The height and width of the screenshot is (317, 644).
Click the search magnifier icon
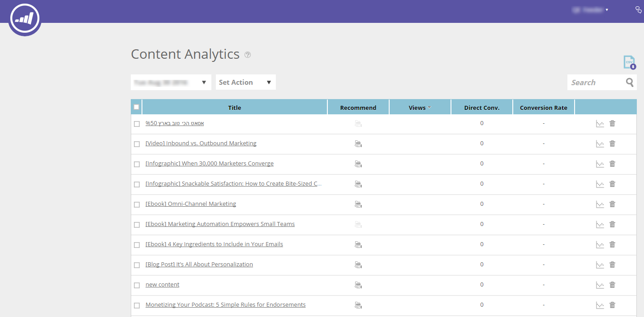(630, 83)
